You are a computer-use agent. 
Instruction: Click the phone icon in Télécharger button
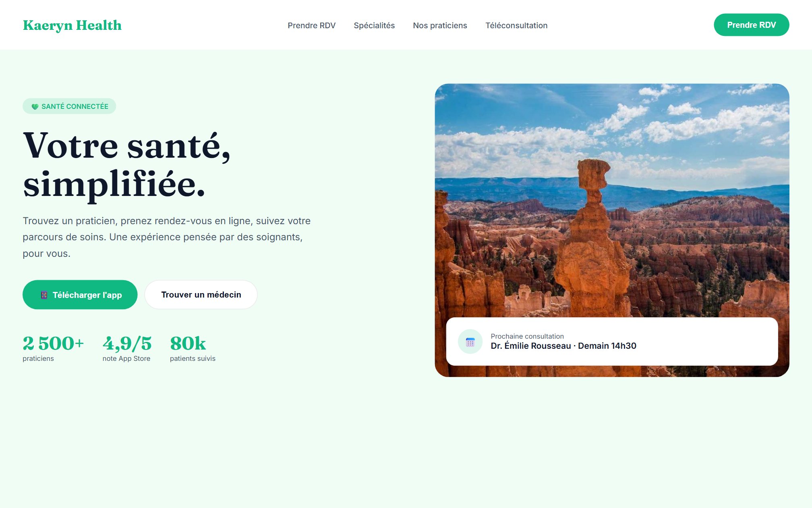[x=44, y=295]
